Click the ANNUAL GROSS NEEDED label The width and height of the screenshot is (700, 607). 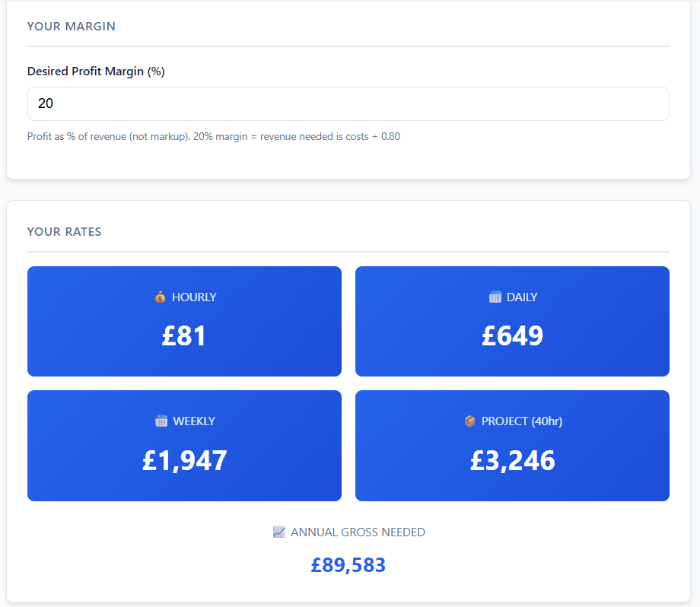coord(358,532)
